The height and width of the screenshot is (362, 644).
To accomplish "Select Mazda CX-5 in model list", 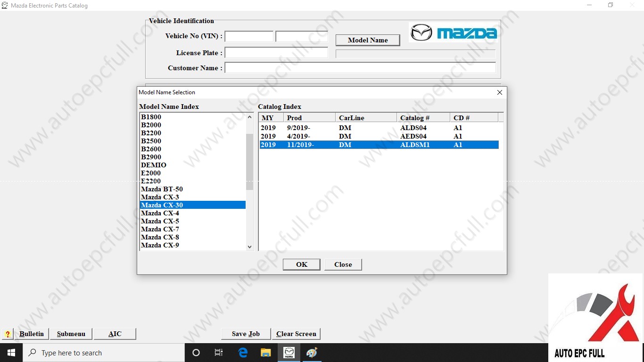I will pyautogui.click(x=193, y=221).
